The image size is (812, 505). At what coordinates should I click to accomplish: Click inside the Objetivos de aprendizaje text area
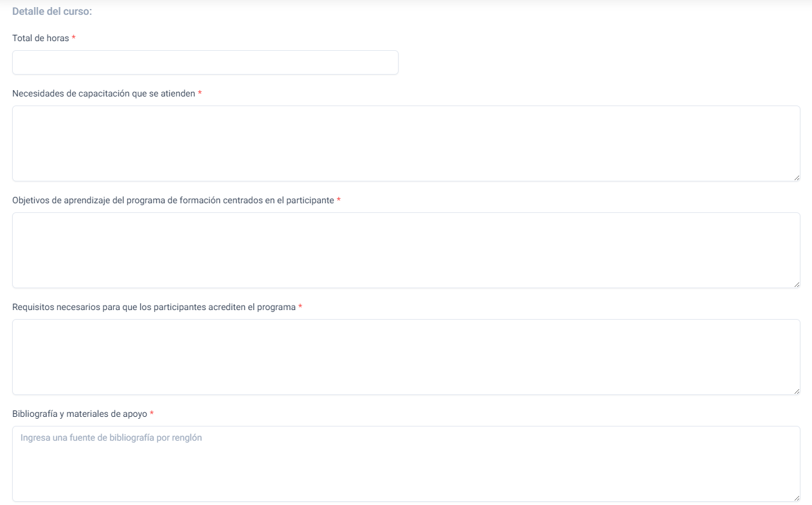coord(406,250)
